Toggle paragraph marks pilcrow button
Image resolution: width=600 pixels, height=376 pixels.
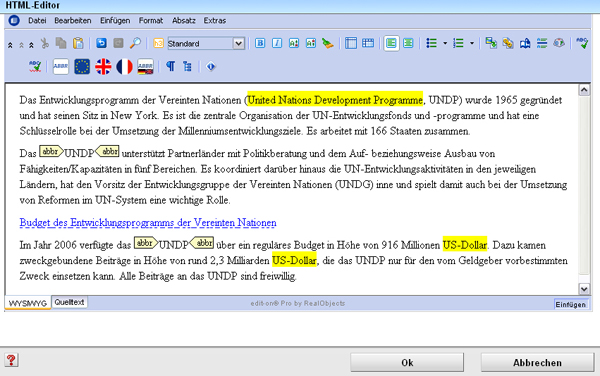tap(170, 67)
